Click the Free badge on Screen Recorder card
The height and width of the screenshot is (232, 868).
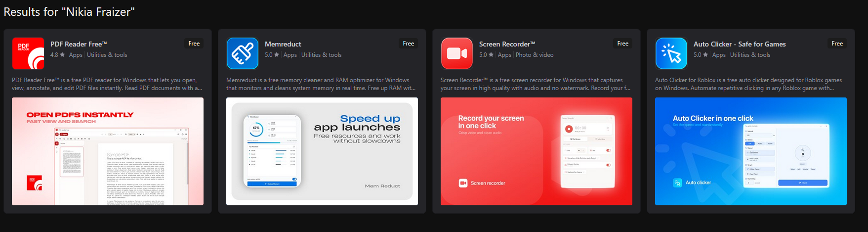tap(623, 44)
